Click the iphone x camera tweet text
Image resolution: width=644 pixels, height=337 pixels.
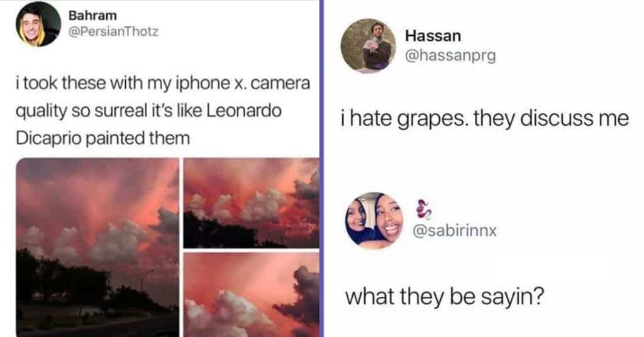pos(163,111)
